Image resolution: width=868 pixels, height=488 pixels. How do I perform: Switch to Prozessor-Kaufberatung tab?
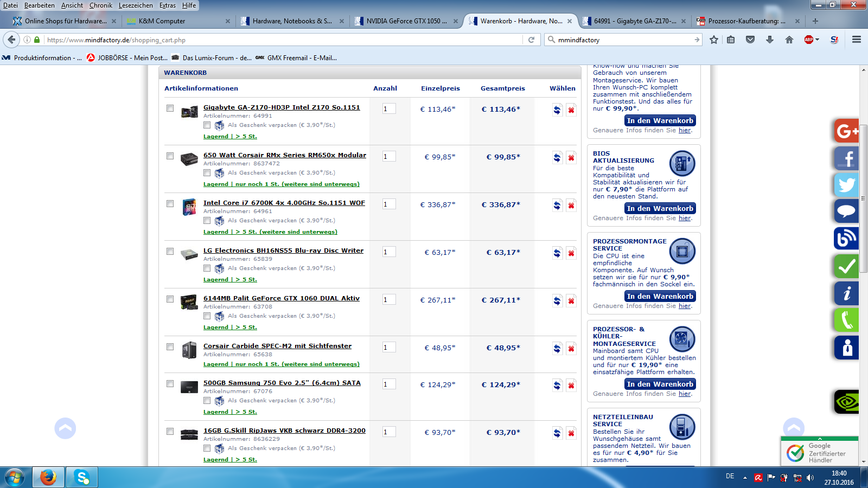[x=748, y=21]
